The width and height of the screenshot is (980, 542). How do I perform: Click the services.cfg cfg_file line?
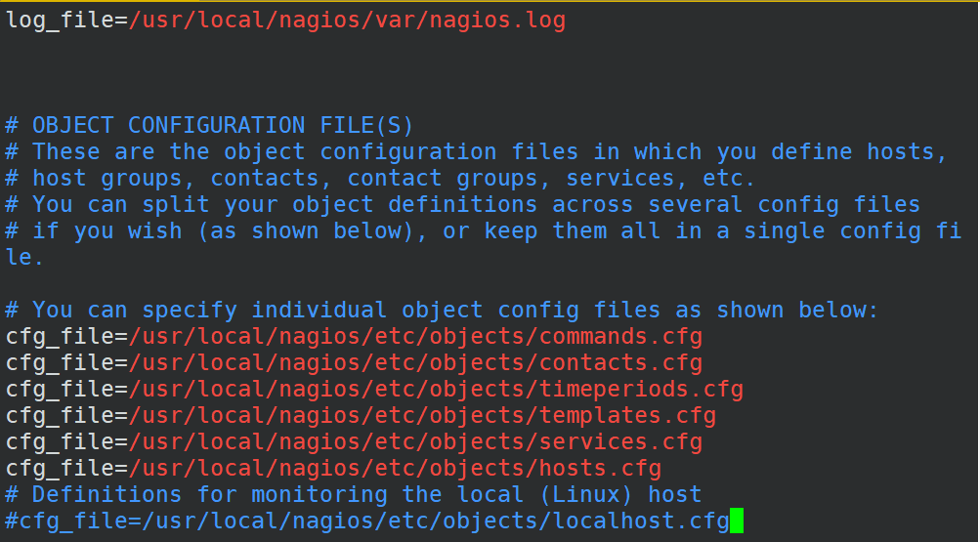point(354,441)
